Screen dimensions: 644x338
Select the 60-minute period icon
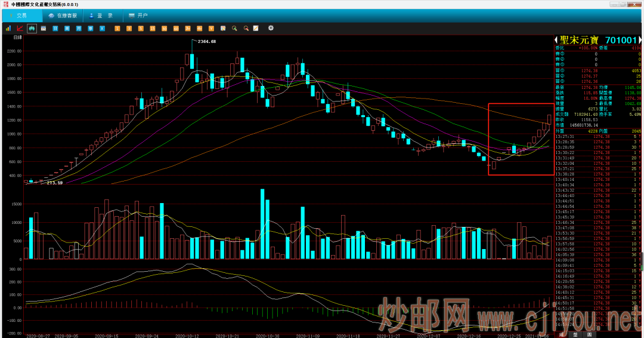[x=176, y=28]
